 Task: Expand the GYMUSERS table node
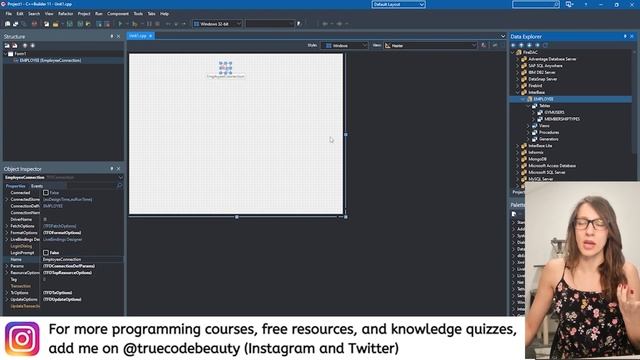pyautogui.click(x=533, y=112)
